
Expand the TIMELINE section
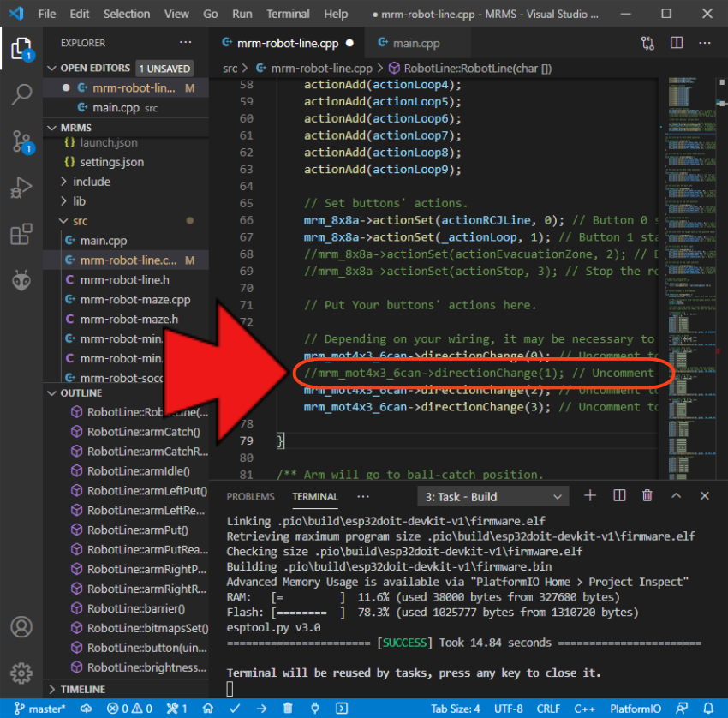tap(82, 689)
